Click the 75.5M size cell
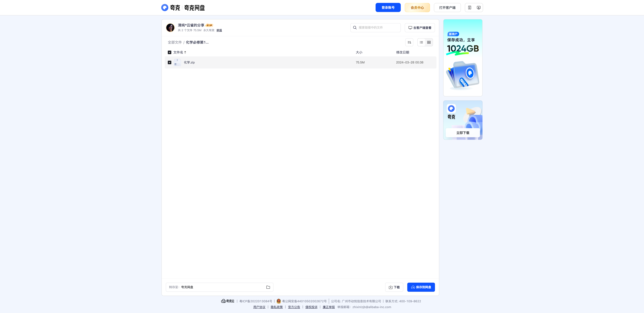 [x=360, y=62]
